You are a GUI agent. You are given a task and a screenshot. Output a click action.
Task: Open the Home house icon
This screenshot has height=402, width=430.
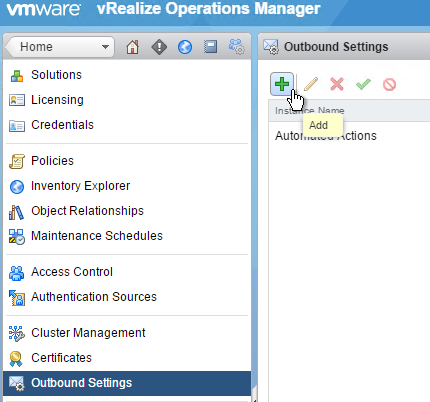point(132,47)
